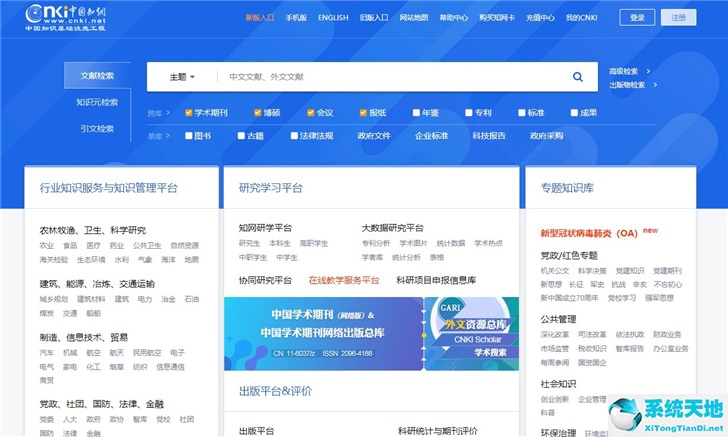Image resolution: width=728 pixels, height=437 pixels.
Task: Click 旧版入口 in top navigation
Action: [x=374, y=18]
